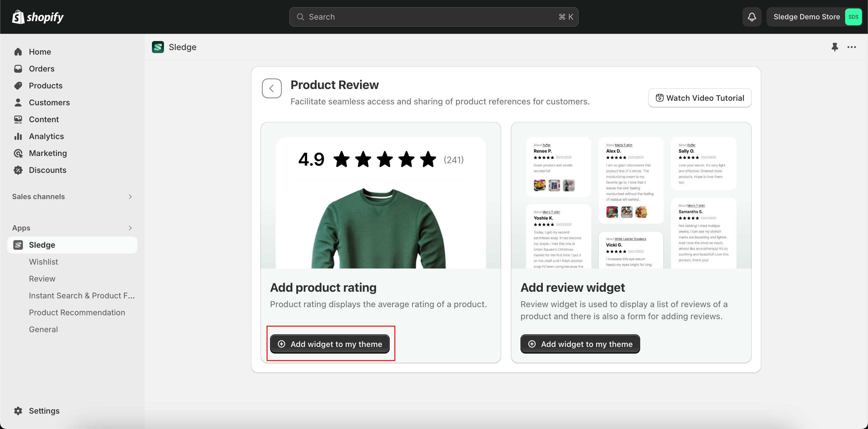Pin the Sledge app
Screen dimensions: 868x429
(x=834, y=47)
